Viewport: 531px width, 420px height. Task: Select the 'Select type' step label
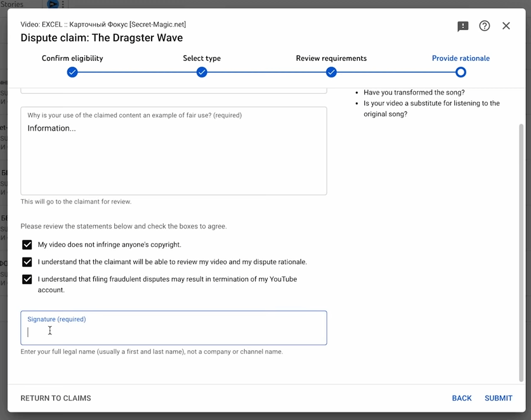click(x=202, y=58)
